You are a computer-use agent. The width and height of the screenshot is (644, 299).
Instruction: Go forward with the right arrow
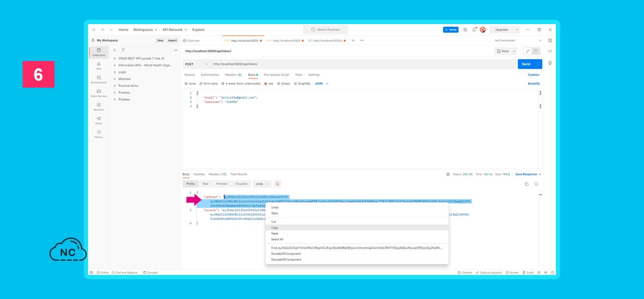[x=111, y=30]
